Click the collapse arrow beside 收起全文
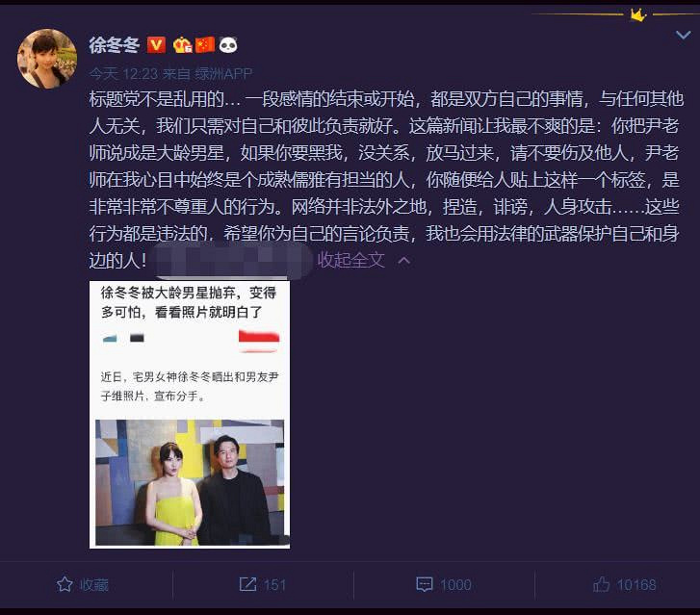 tap(404, 260)
